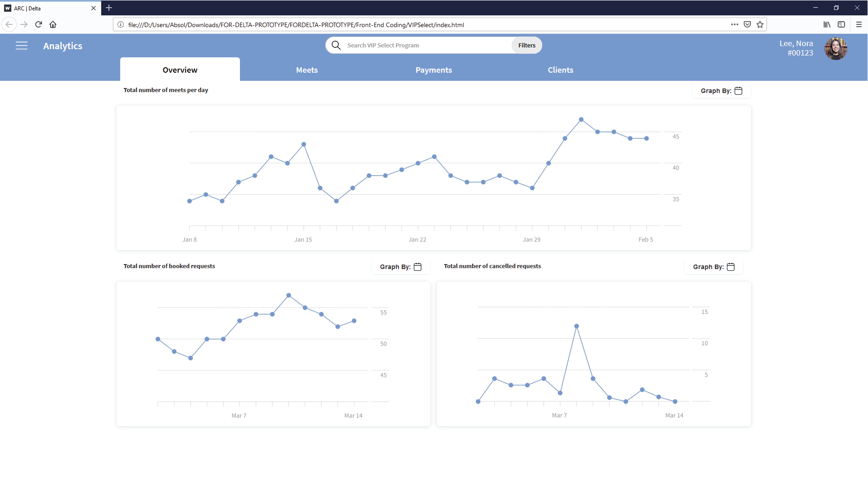Open calendar for booked requests graph

tap(418, 267)
